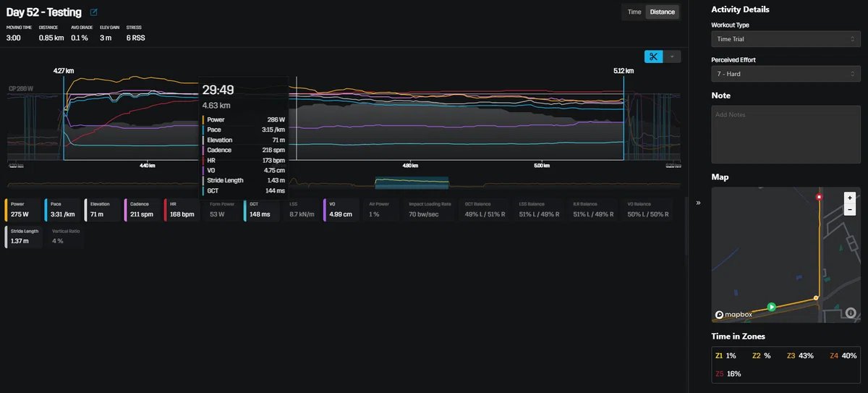Click the highlighted range in overview strip
The height and width of the screenshot is (393, 868).
pos(412,182)
